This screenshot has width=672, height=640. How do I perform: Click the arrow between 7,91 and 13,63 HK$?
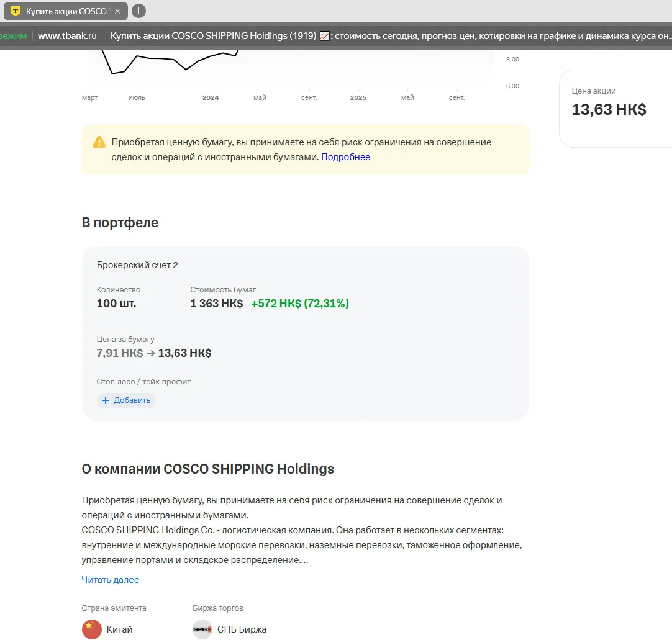coord(151,353)
